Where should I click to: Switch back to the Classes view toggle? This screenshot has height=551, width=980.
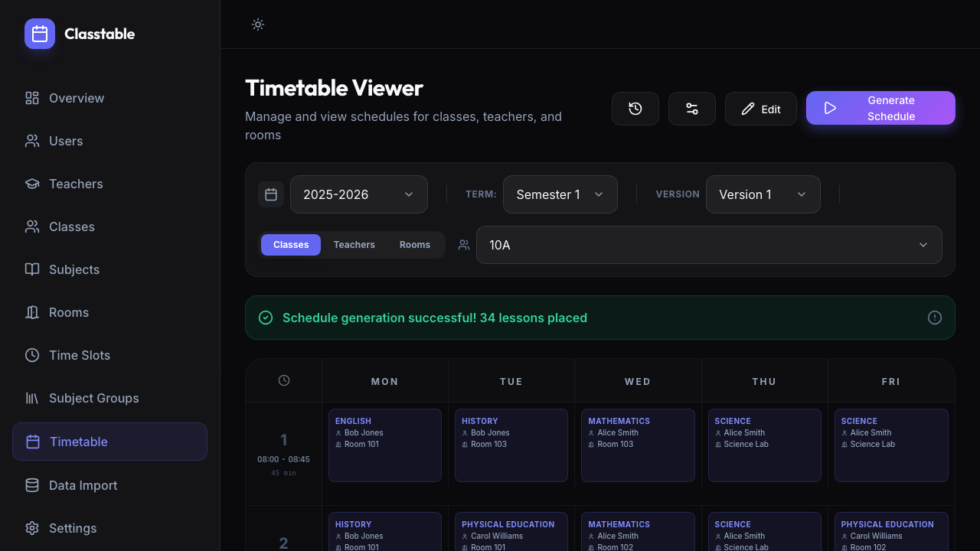tap(290, 245)
